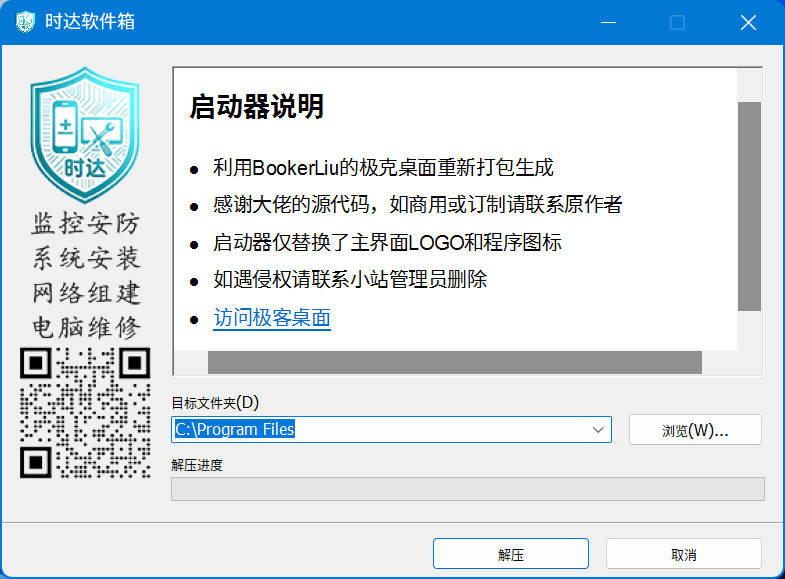Click the 取消 button

pos(683,553)
